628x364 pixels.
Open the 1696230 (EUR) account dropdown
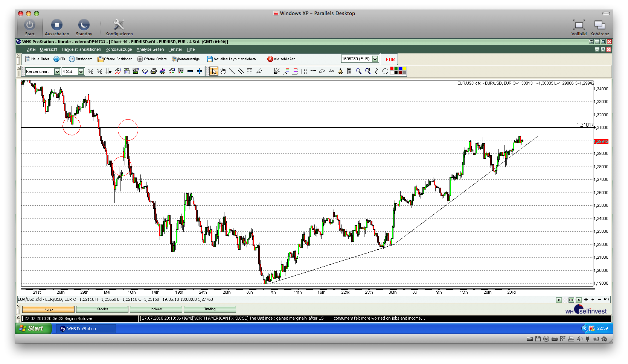pyautogui.click(x=375, y=59)
